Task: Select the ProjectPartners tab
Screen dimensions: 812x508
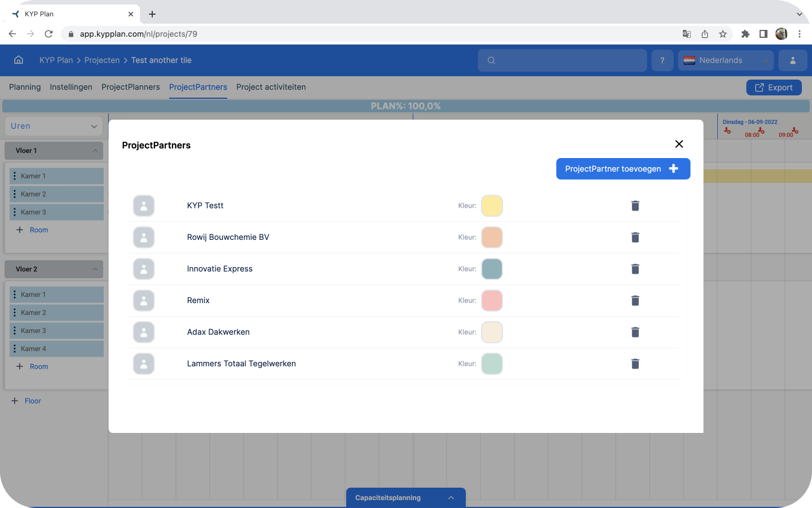Action: (x=198, y=87)
